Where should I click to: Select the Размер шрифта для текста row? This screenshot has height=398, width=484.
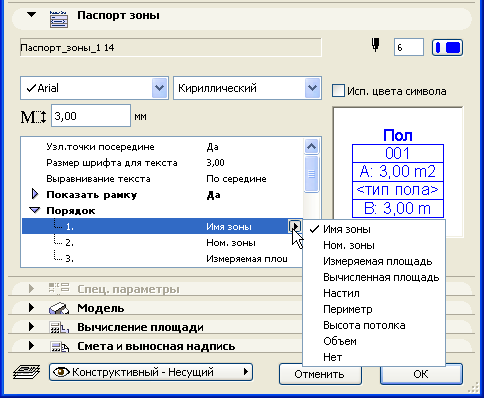pyautogui.click(x=162, y=163)
